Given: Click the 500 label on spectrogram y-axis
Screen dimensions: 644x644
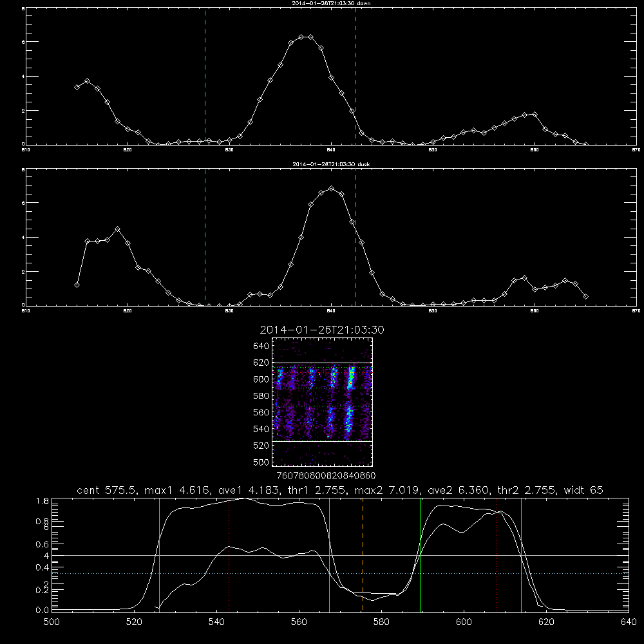Looking at the screenshot, I should point(261,462).
